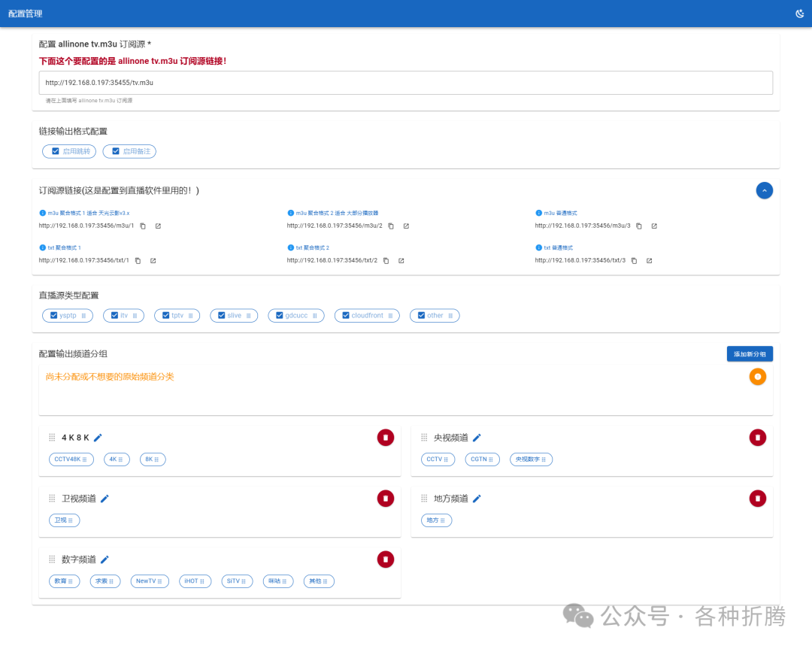Click the tv.m3u subscription URL field
This screenshot has width=812, height=649.
click(x=406, y=83)
